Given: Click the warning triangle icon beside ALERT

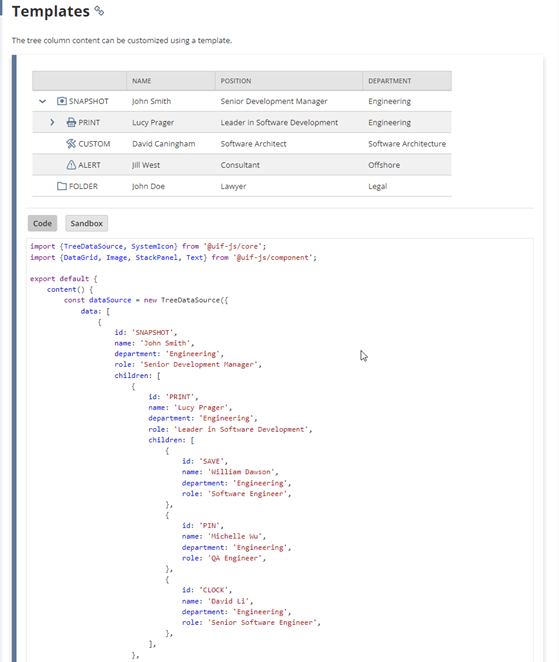Looking at the screenshot, I should click(x=71, y=165).
